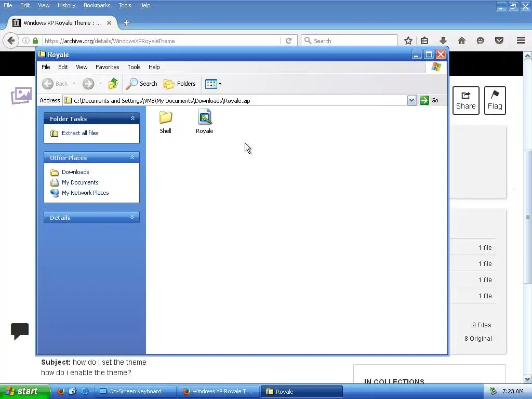Viewport: 532px width, 399px height.
Task: Click the system tray safely remove icon
Action: pos(493,391)
